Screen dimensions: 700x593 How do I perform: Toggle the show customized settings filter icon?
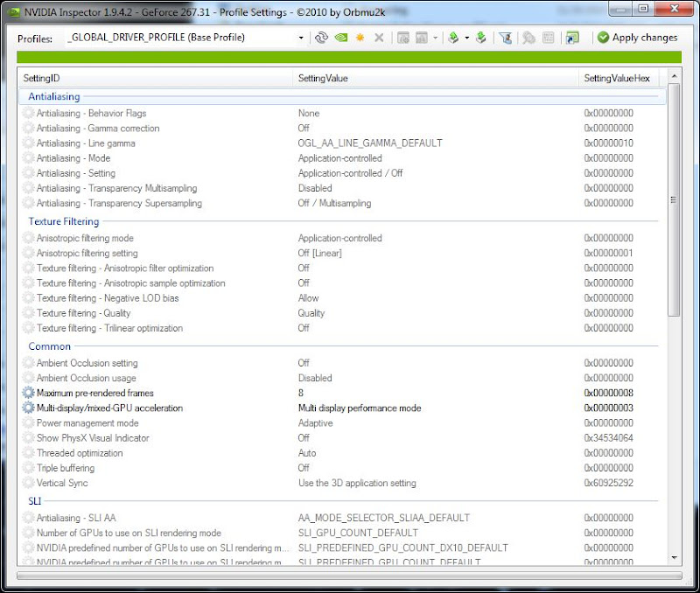506,38
